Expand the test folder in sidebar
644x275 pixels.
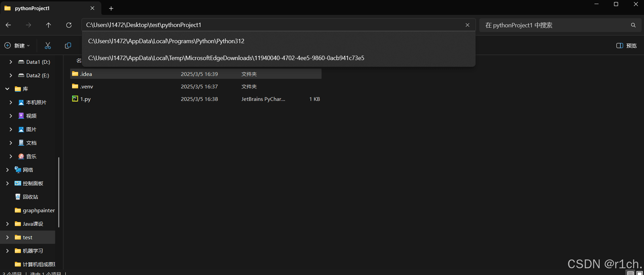pyautogui.click(x=7, y=237)
